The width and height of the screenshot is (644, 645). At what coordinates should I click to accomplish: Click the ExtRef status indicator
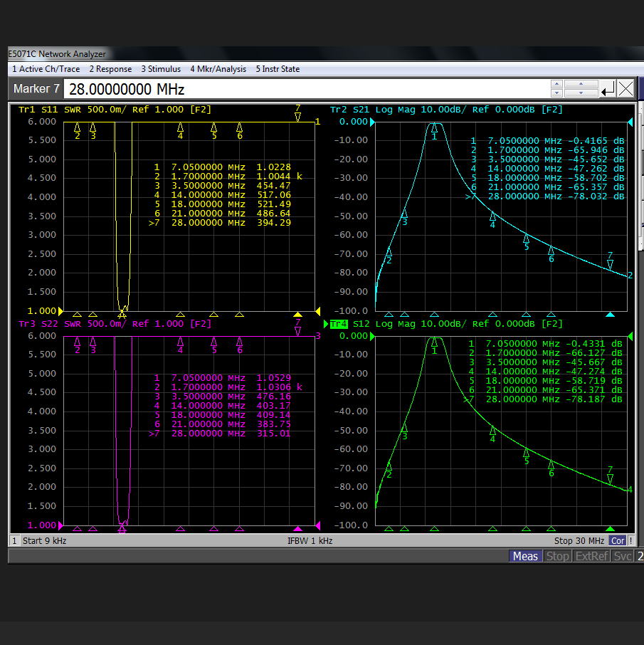pyautogui.click(x=591, y=556)
